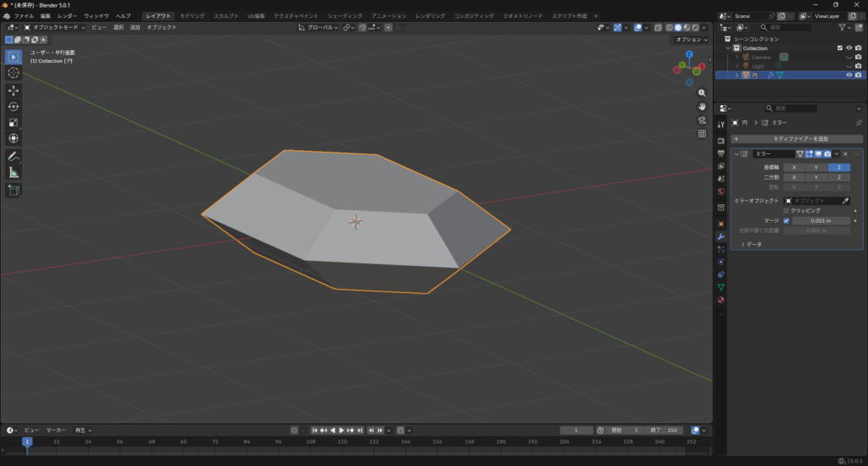
Task: Uncheck the マージ checkbox
Action: [x=787, y=220]
